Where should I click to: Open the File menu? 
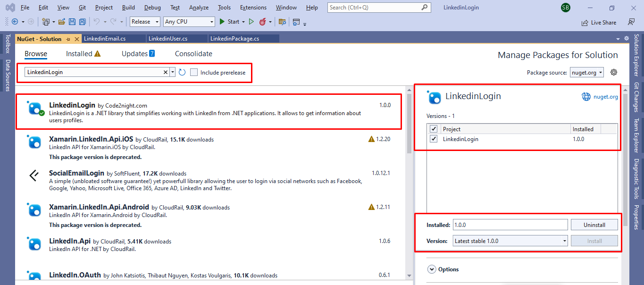[25, 8]
